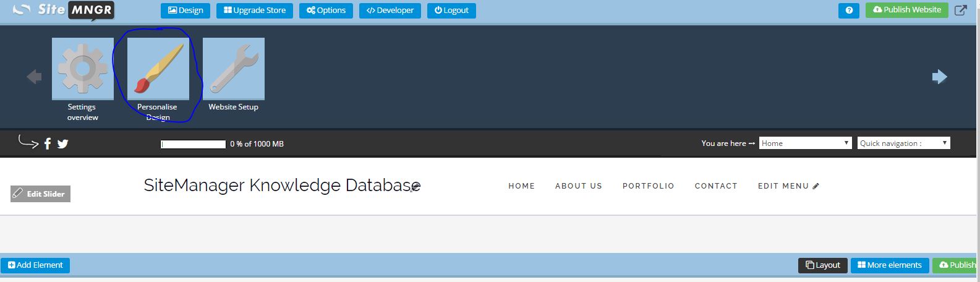
Task: Open site in new window icon
Action: [x=961, y=10]
